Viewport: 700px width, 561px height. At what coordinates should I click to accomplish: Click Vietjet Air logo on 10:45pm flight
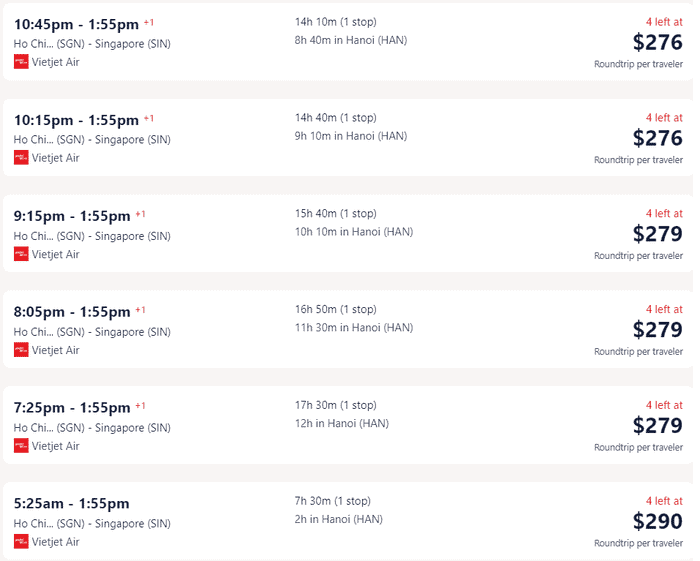pos(21,62)
